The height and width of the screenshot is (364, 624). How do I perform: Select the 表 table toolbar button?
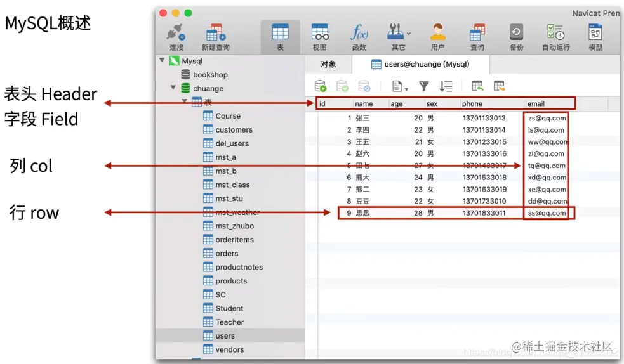coord(280,37)
